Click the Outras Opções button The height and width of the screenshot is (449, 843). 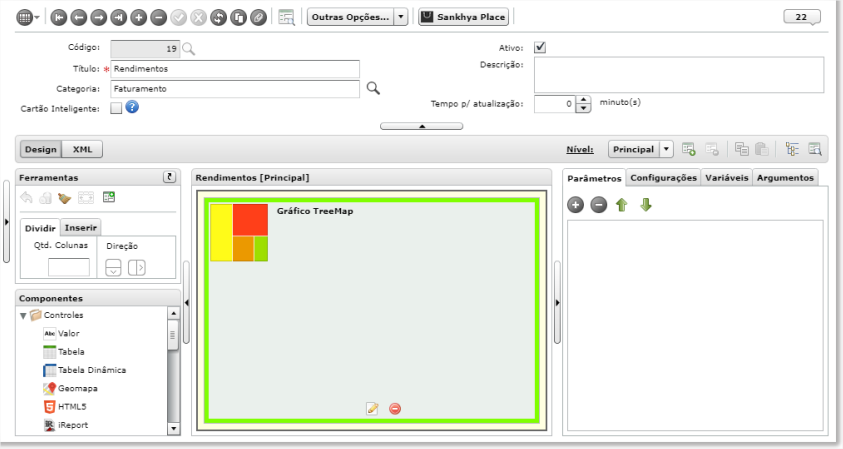click(351, 17)
